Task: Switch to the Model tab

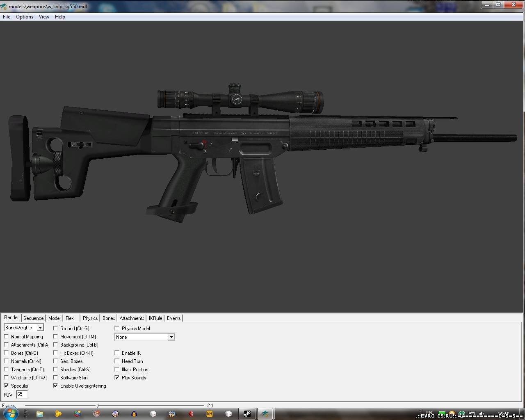Action: click(54, 318)
